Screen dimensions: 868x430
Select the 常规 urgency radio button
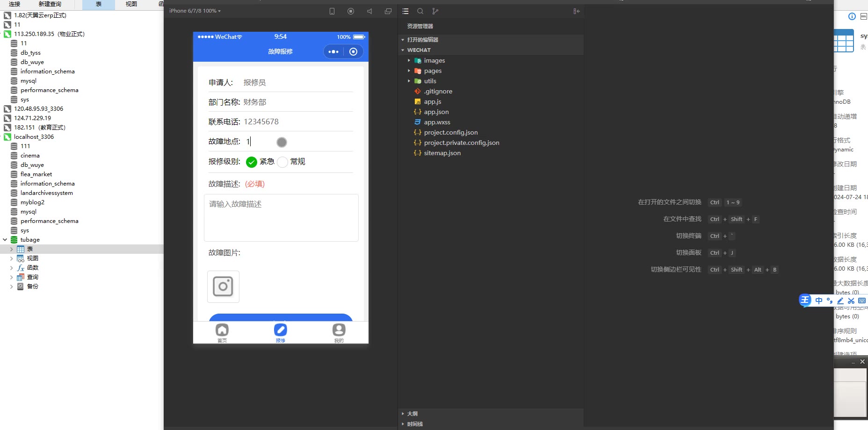point(282,162)
